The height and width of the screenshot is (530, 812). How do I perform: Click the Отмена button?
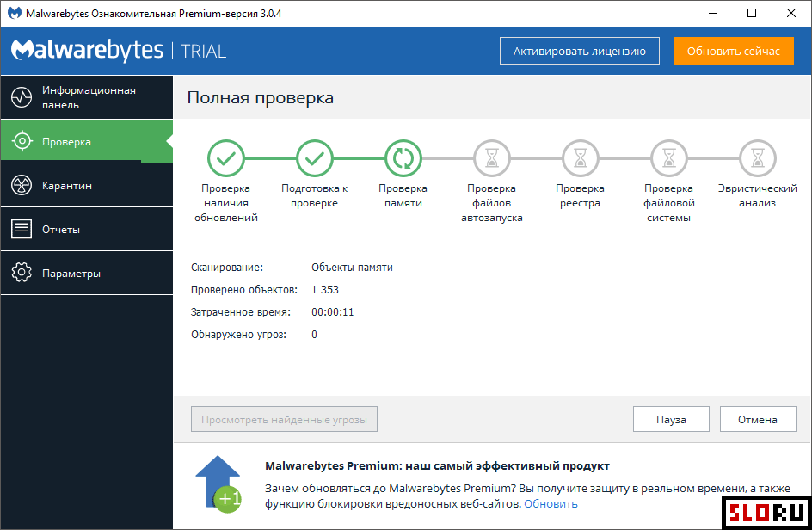[x=758, y=419]
